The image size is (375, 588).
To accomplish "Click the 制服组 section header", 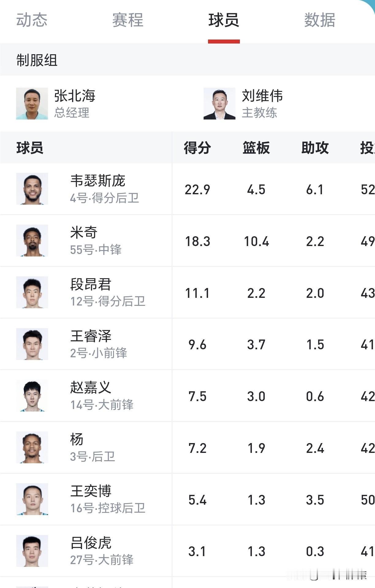I will (x=37, y=60).
